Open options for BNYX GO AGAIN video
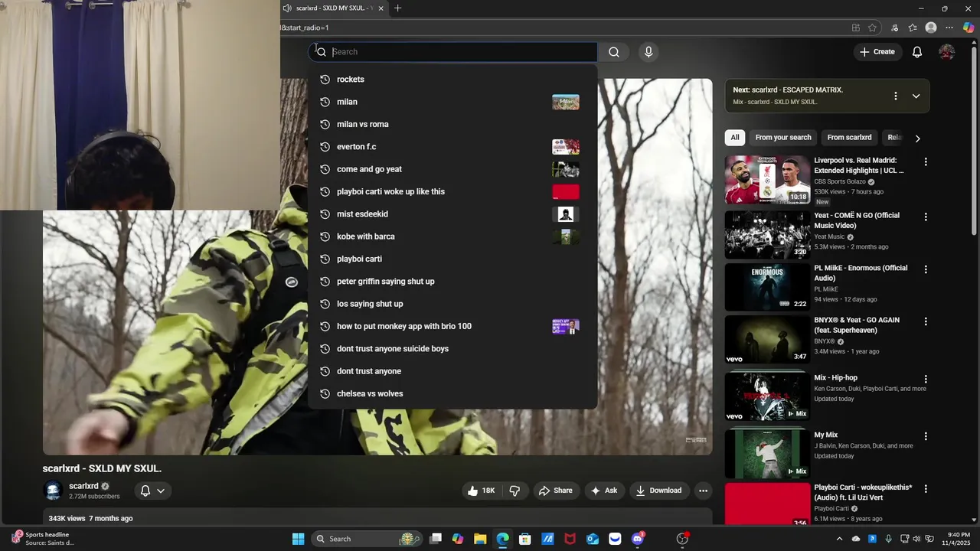Image resolution: width=980 pixels, height=551 pixels. click(926, 321)
